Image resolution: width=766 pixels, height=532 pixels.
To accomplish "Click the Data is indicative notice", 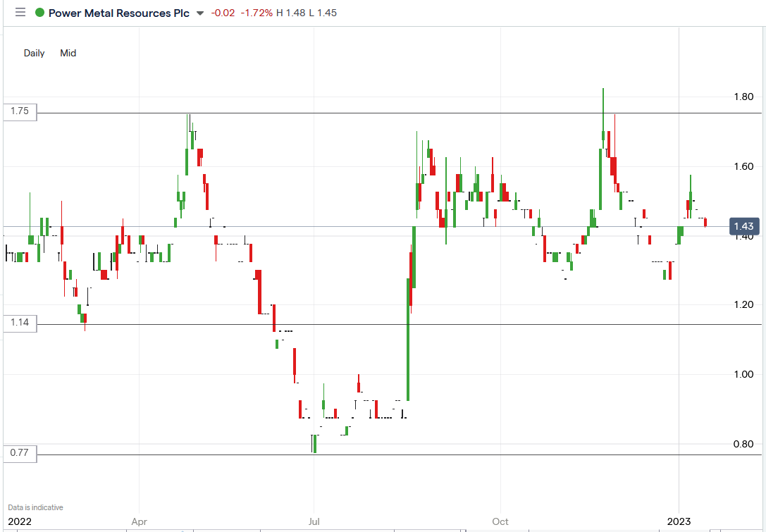I will pyautogui.click(x=36, y=507).
